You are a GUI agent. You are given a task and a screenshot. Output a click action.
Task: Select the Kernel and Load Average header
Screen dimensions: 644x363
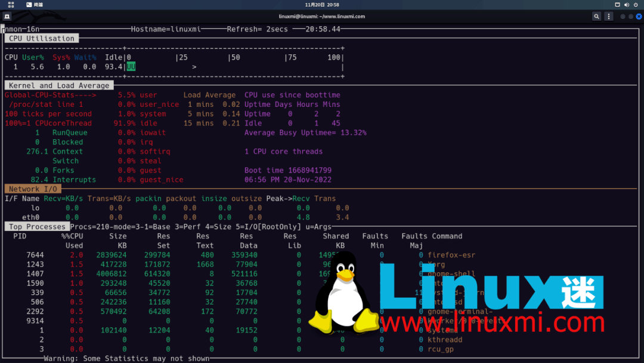pos(58,85)
